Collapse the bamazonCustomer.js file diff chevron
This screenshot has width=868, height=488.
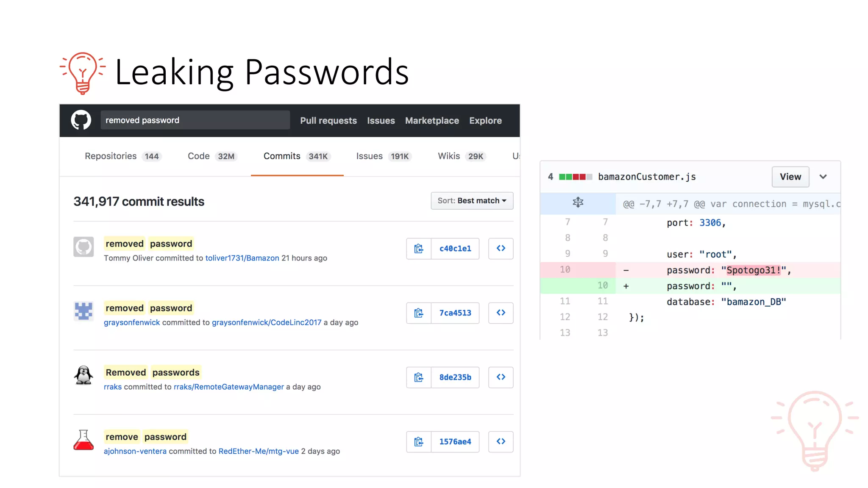[x=823, y=177]
